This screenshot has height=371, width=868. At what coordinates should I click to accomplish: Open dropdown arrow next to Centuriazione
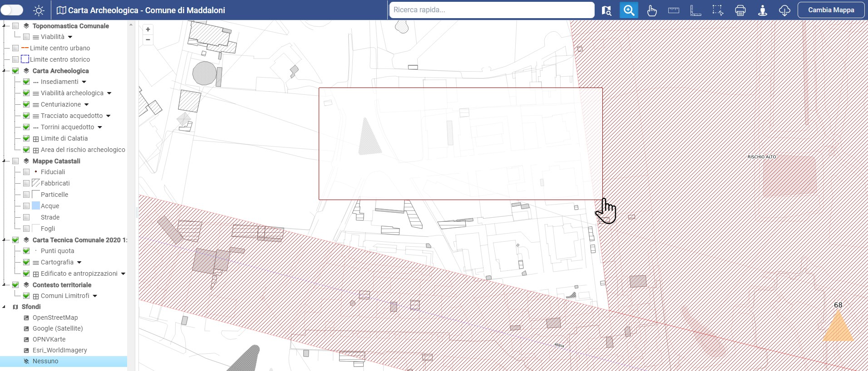click(x=87, y=105)
